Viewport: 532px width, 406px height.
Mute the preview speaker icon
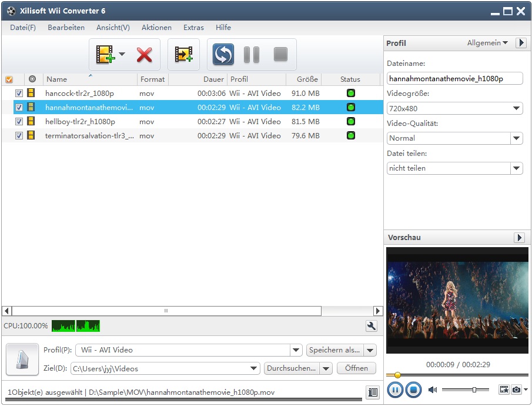433,390
